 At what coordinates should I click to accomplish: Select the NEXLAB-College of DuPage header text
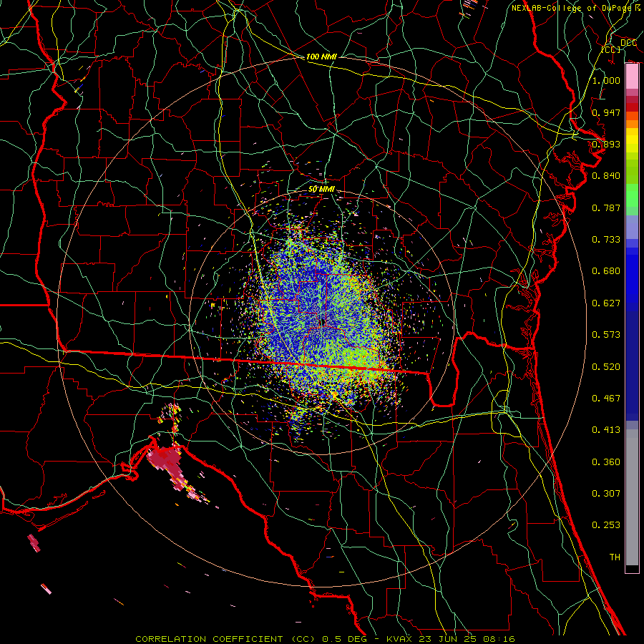(572, 8)
